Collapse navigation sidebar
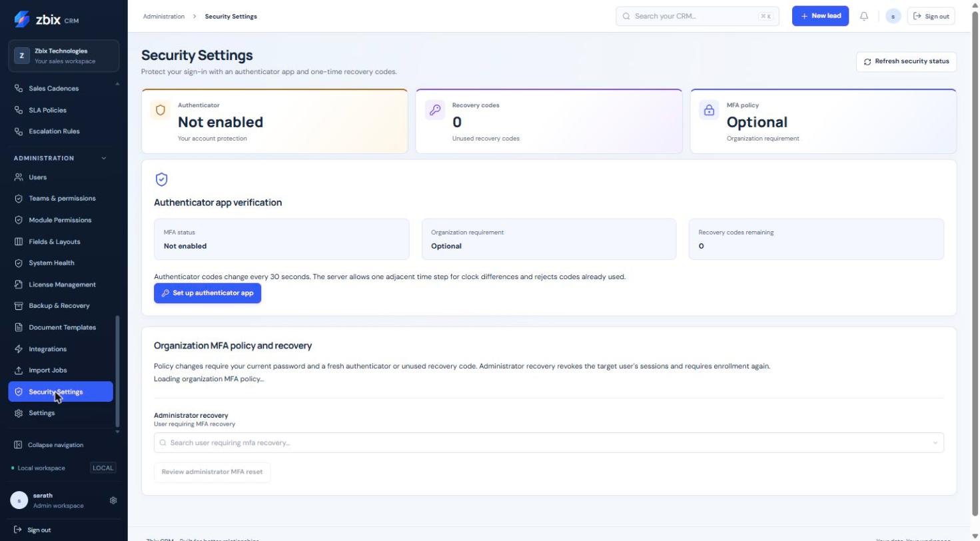Image resolution: width=980 pixels, height=541 pixels. [49, 445]
